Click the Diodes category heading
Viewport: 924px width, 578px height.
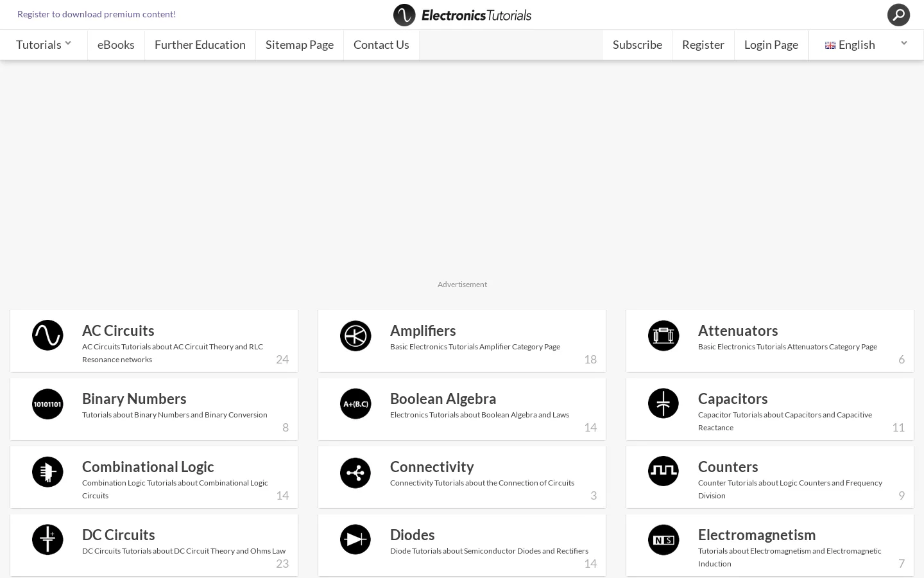point(413,535)
